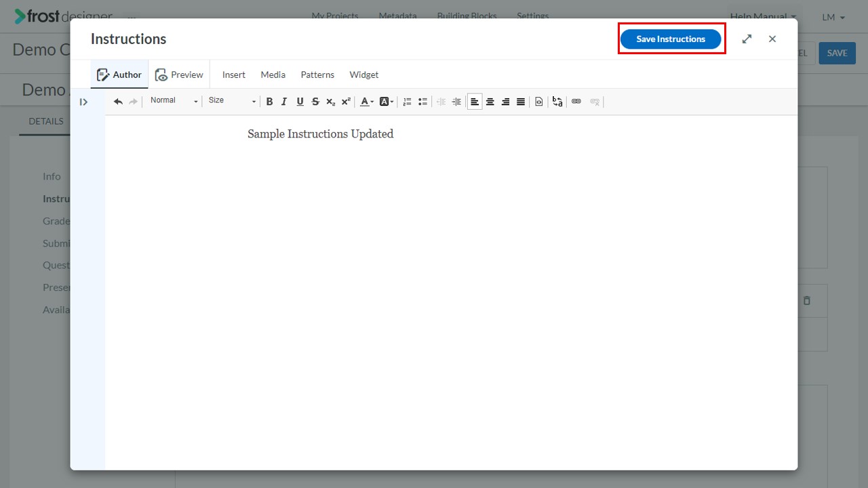Image resolution: width=868 pixels, height=488 pixels.
Task: Enable subscript formatting
Action: point(330,102)
